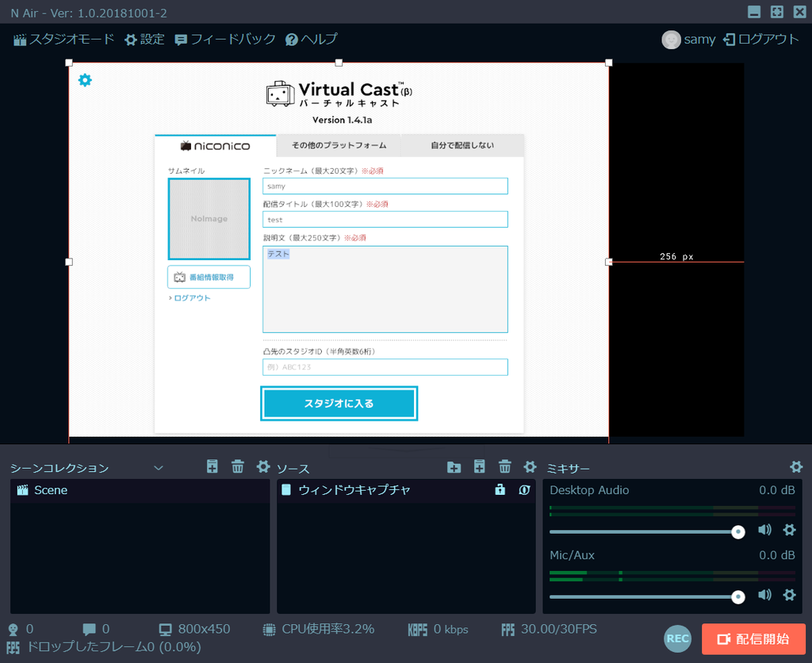Delete source with the source trash icon

coord(505,466)
